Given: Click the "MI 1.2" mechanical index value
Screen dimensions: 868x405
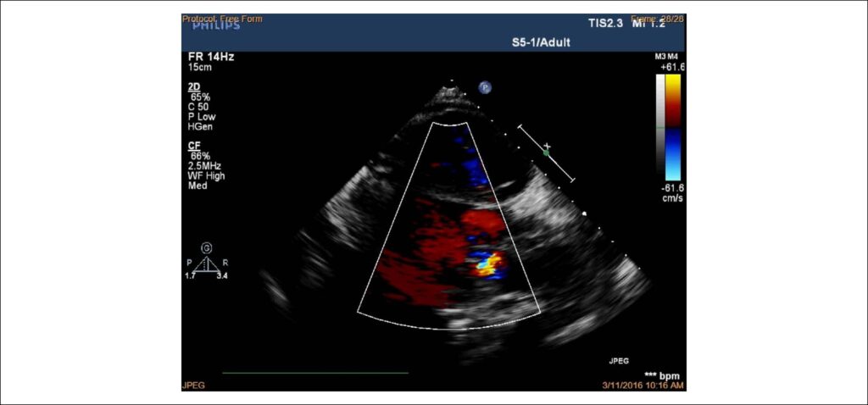Looking at the screenshot, I should 648,24.
